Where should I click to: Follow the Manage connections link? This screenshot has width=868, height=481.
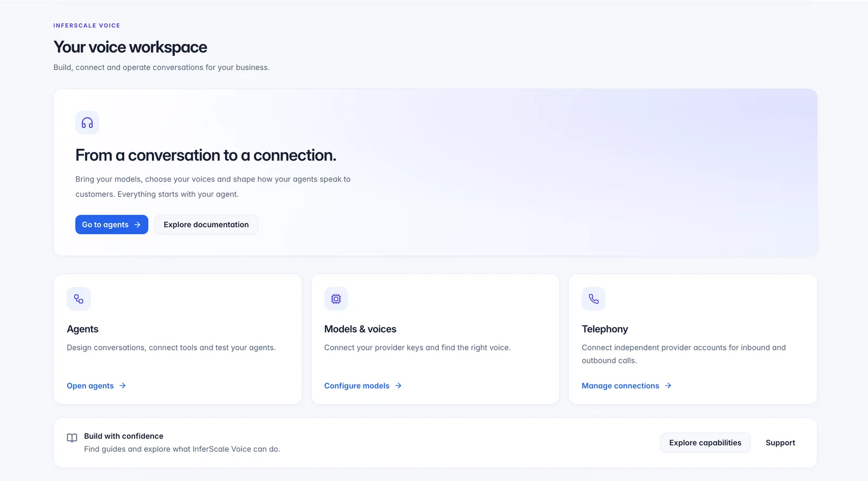click(627, 386)
